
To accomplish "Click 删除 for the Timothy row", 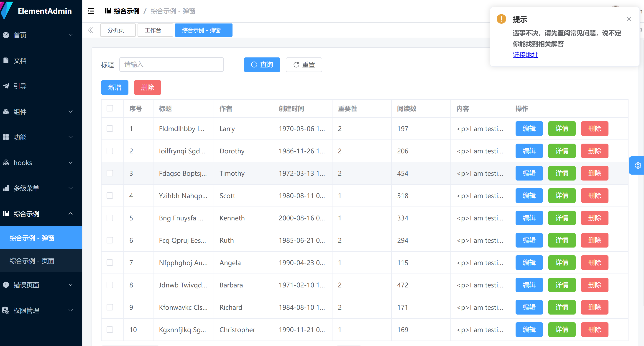I will [595, 173].
